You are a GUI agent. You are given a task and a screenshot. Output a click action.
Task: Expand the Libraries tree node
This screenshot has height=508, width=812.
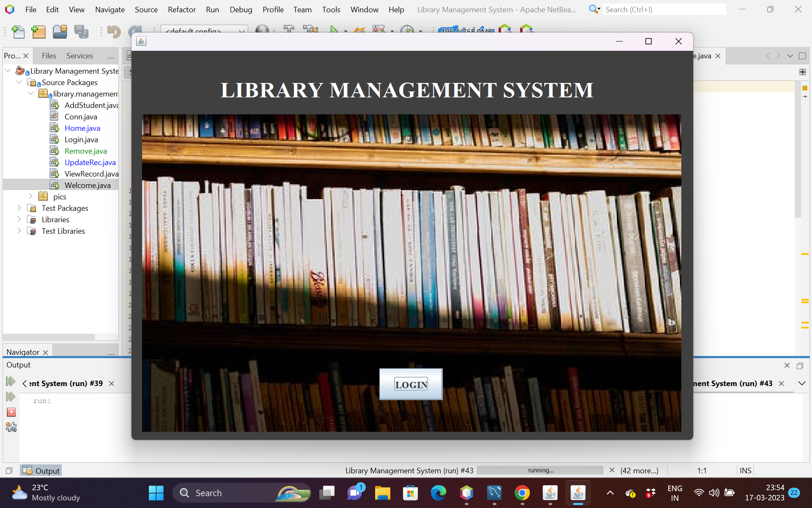(x=19, y=219)
